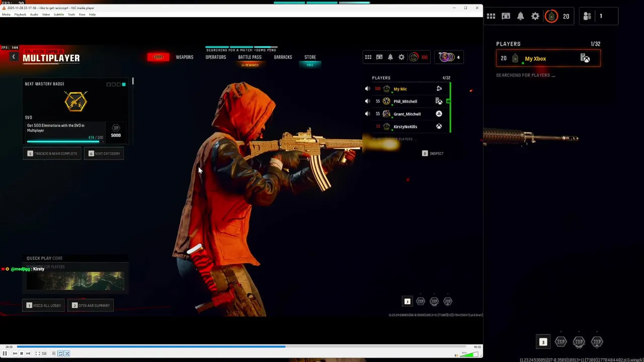Image resolution: width=644 pixels, height=362 pixels.
Task: Click PlayStation icon on Grant_Mitchell row
Action: click(x=439, y=114)
